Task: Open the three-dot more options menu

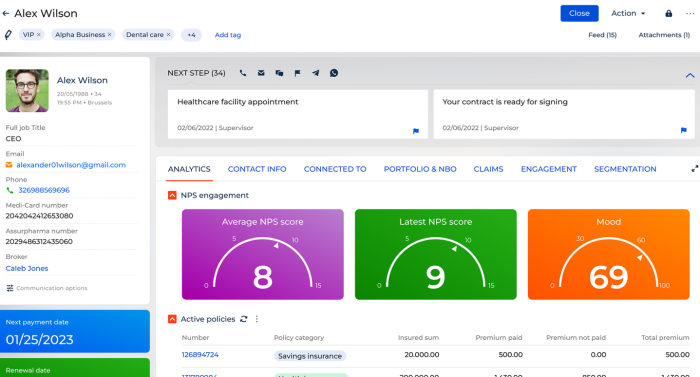Action: pos(690,13)
